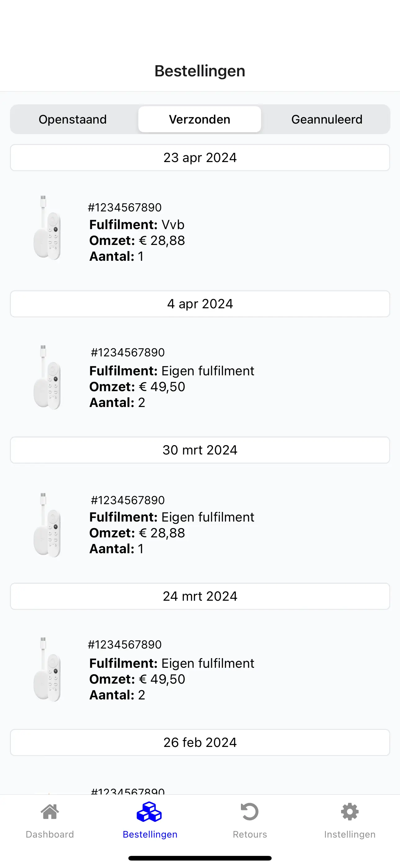Click the 24 mrt 2024 date header
The height and width of the screenshot is (868, 400).
200,596
